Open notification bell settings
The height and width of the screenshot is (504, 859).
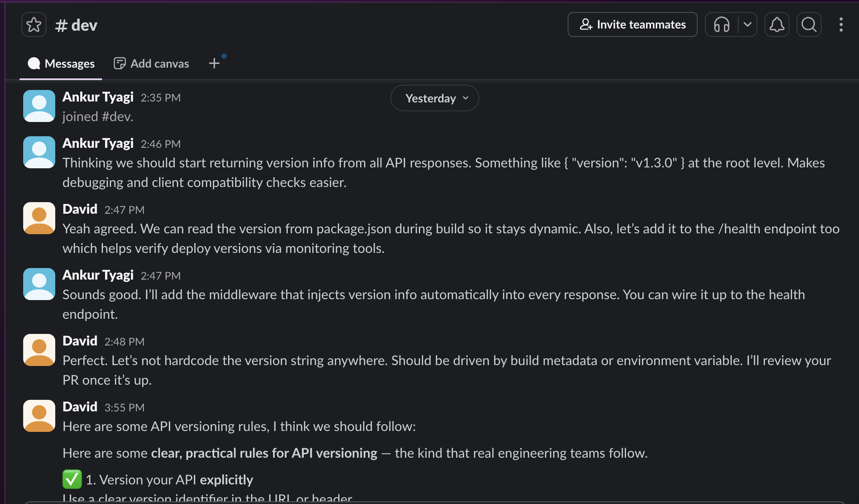(777, 24)
